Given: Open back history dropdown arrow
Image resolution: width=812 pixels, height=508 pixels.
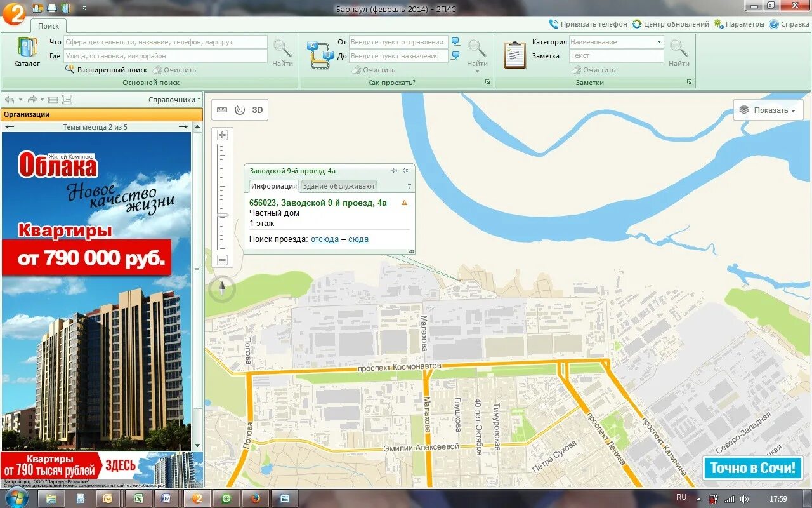Looking at the screenshot, I should point(20,100).
